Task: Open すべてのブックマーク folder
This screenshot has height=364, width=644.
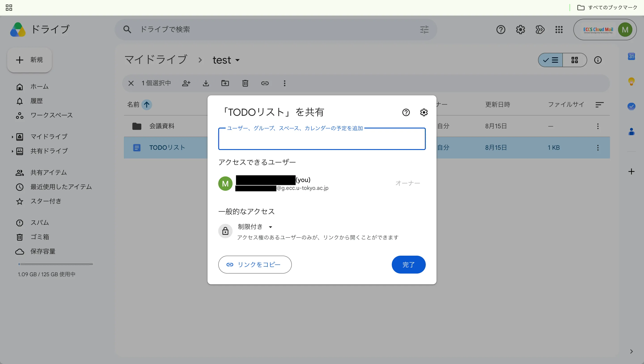Action: pos(607,8)
